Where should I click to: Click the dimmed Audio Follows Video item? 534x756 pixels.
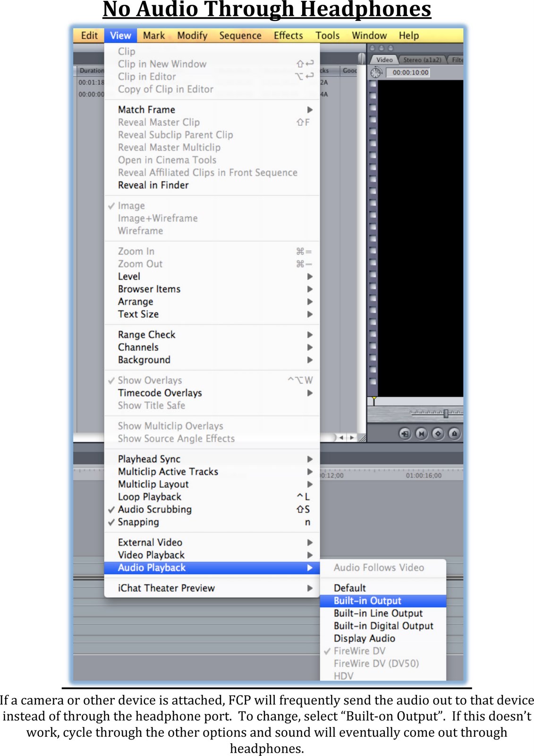(383, 568)
